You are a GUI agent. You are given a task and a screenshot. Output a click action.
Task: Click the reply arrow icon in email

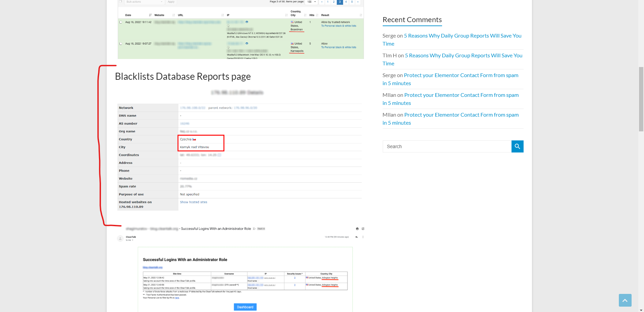click(357, 237)
